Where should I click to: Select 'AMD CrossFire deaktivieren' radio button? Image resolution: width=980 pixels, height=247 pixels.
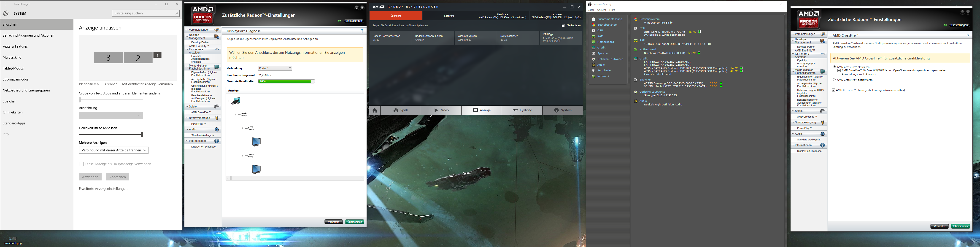click(x=834, y=80)
